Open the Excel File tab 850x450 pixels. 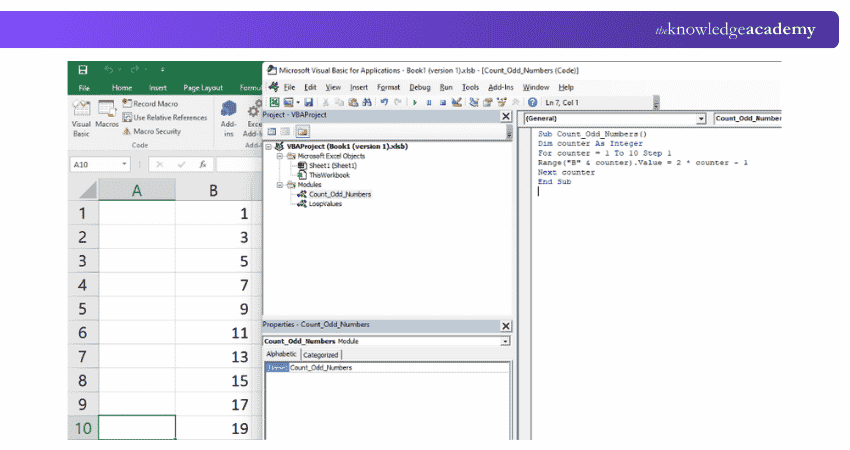point(84,88)
